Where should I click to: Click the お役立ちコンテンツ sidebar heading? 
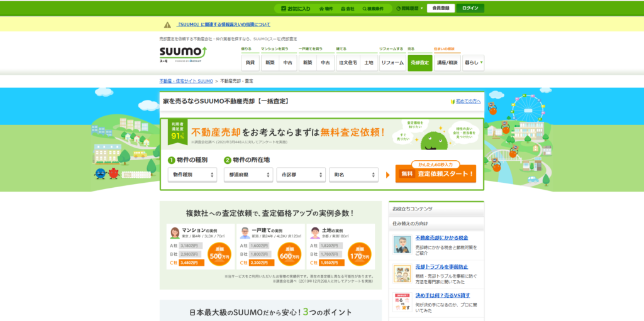pyautogui.click(x=413, y=209)
